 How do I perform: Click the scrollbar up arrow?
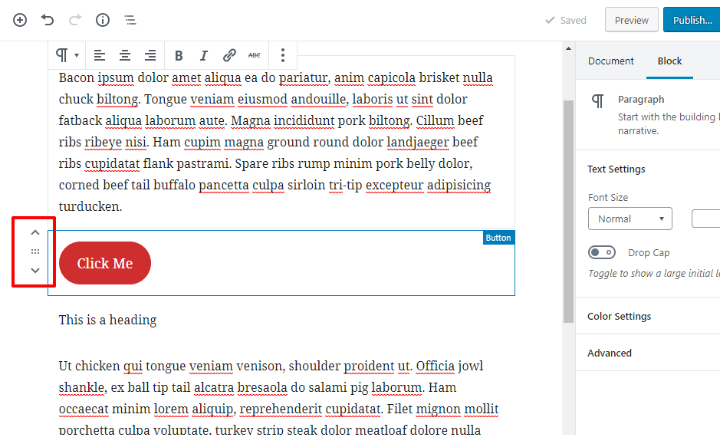coord(568,48)
